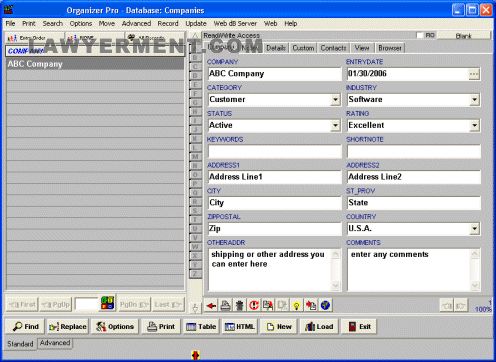Click the greyed-out next record arrow near 100%
Image resolution: width=496 pixels, height=362 pixels.
[x=461, y=305]
